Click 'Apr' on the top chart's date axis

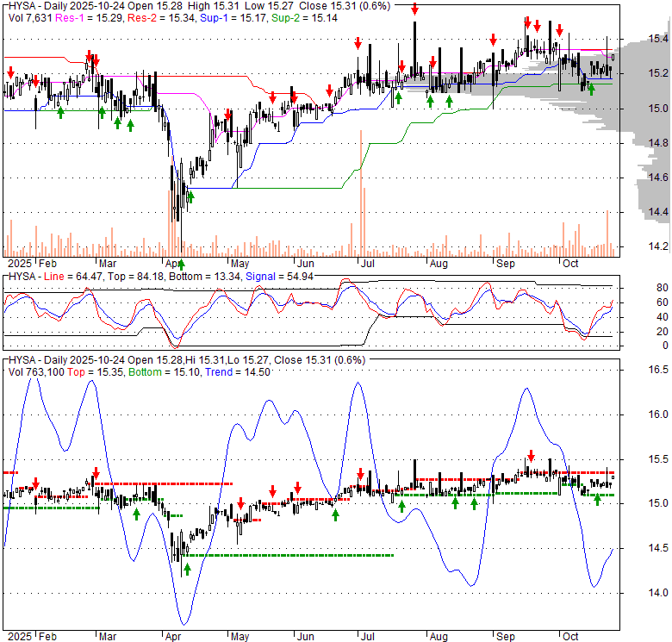[172, 264]
